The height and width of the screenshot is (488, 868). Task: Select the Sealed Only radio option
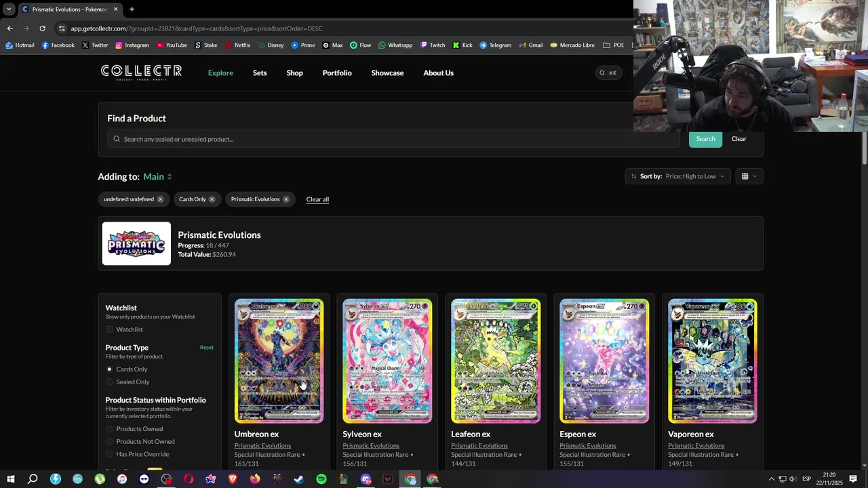point(109,382)
